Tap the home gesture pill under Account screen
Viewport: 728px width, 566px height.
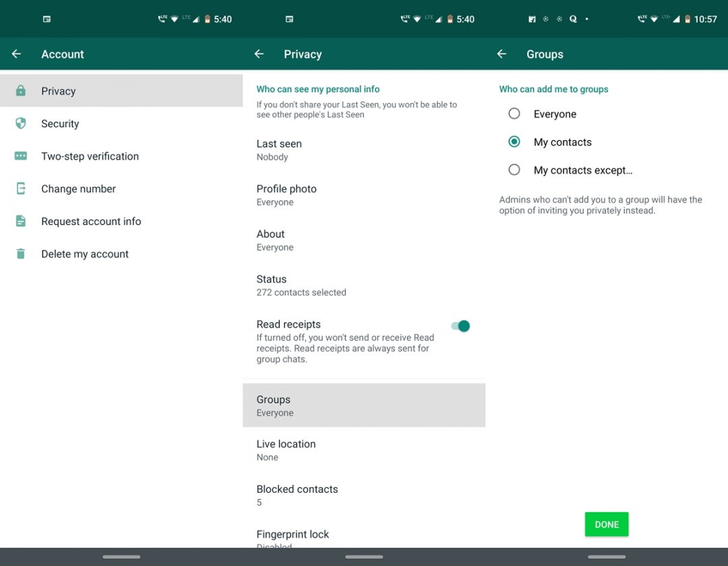(121, 557)
